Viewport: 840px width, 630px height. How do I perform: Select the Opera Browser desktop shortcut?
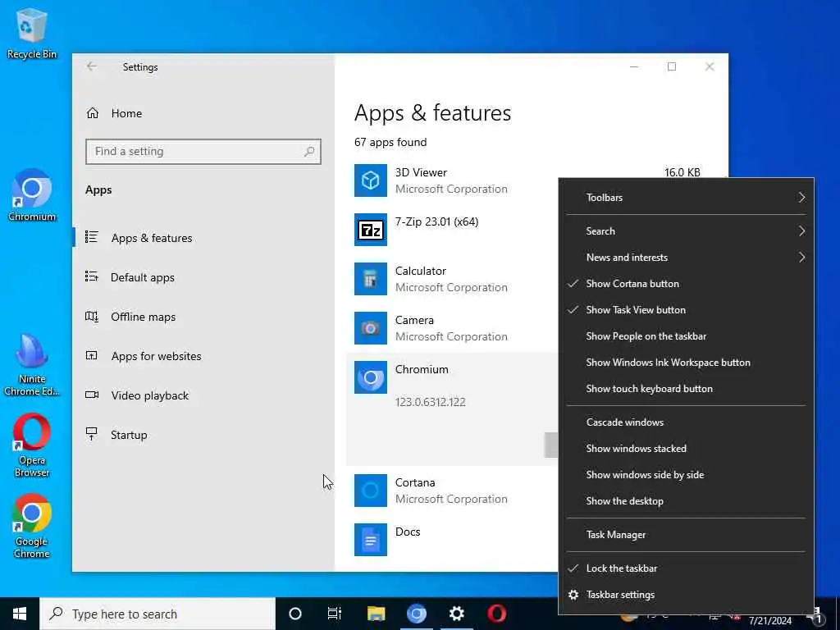click(32, 445)
